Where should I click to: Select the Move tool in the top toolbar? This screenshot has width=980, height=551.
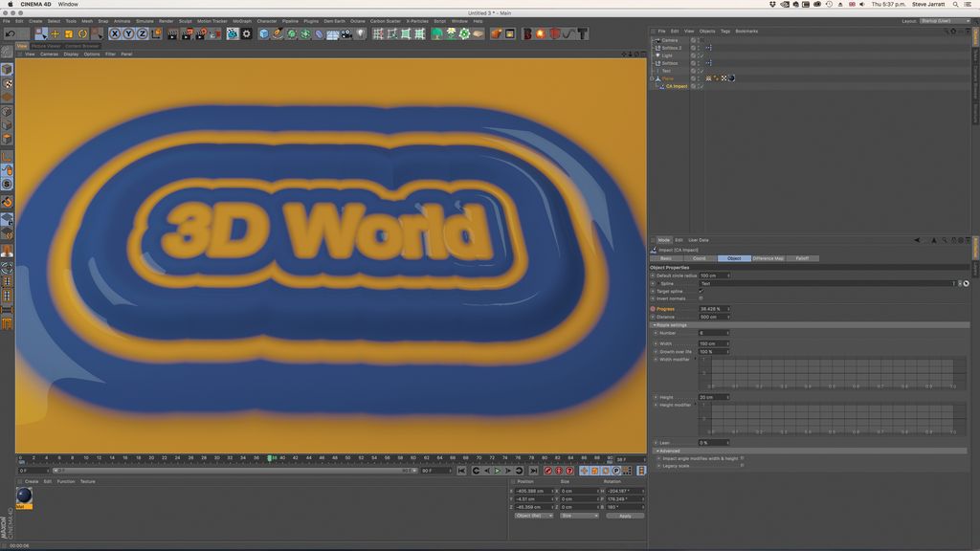[54, 34]
